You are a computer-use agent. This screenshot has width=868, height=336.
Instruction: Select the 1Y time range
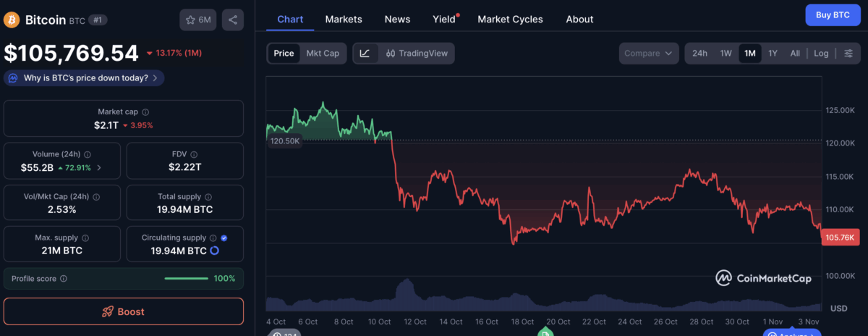click(773, 53)
